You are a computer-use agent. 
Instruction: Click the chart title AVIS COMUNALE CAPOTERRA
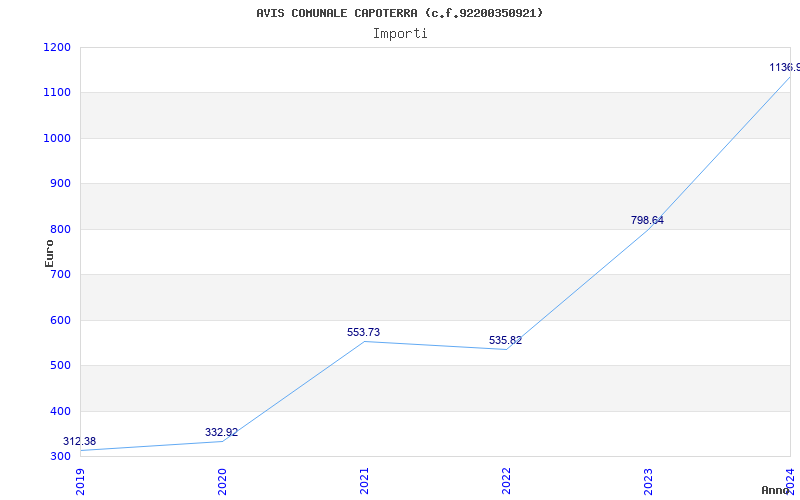point(399,13)
